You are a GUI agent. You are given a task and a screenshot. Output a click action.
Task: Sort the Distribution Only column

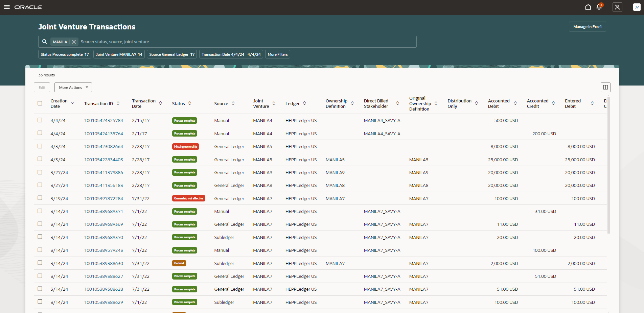point(476,103)
